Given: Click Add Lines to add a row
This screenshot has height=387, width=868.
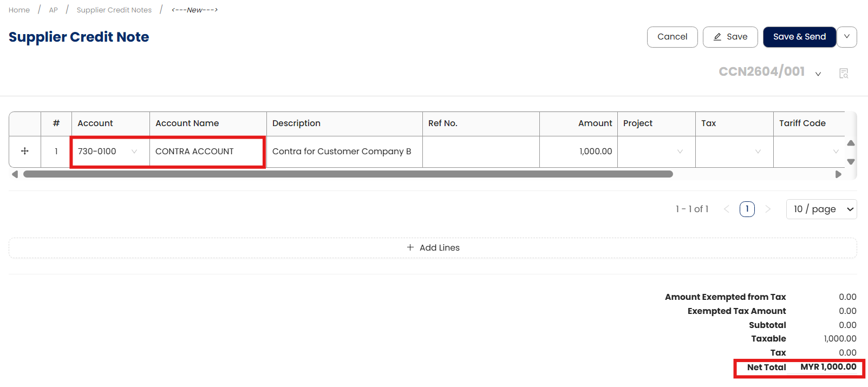Looking at the screenshot, I should point(433,247).
